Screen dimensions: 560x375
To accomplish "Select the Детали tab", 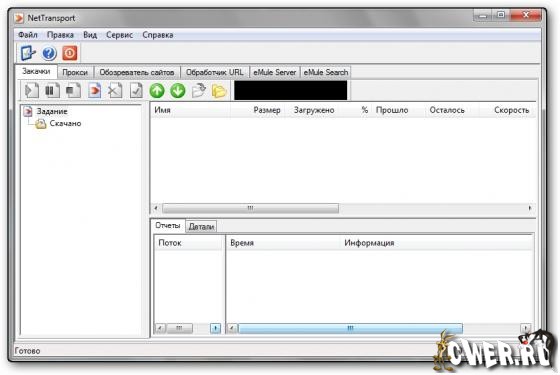I will coord(201,226).
